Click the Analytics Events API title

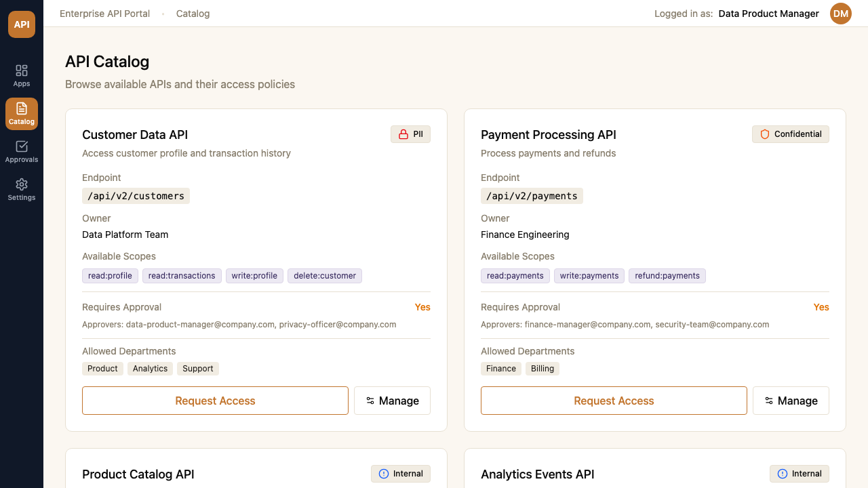coord(538,474)
